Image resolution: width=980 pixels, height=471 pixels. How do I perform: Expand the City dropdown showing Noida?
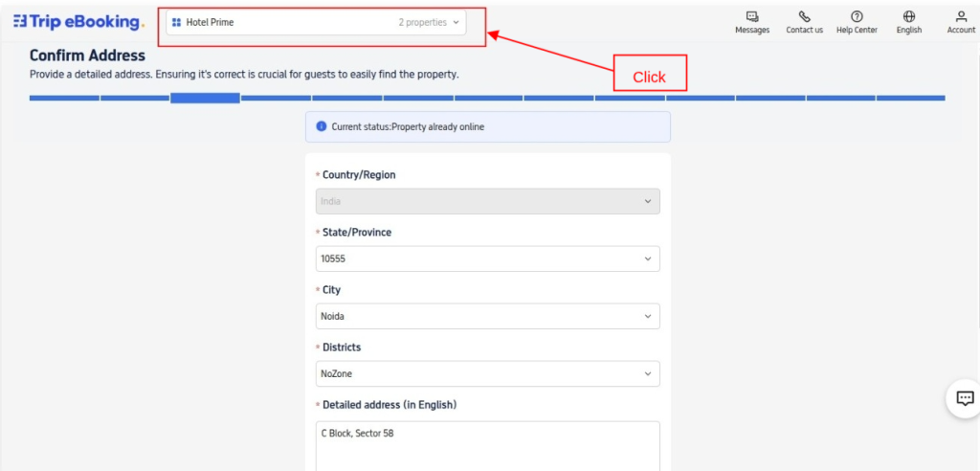click(487, 316)
